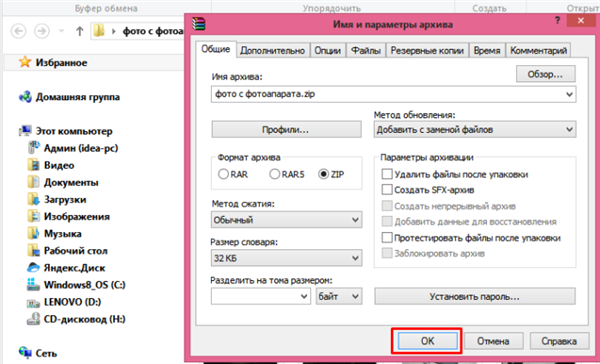
Task: Open the Размер словаря 32 КБ dropdown
Action: pos(286,258)
